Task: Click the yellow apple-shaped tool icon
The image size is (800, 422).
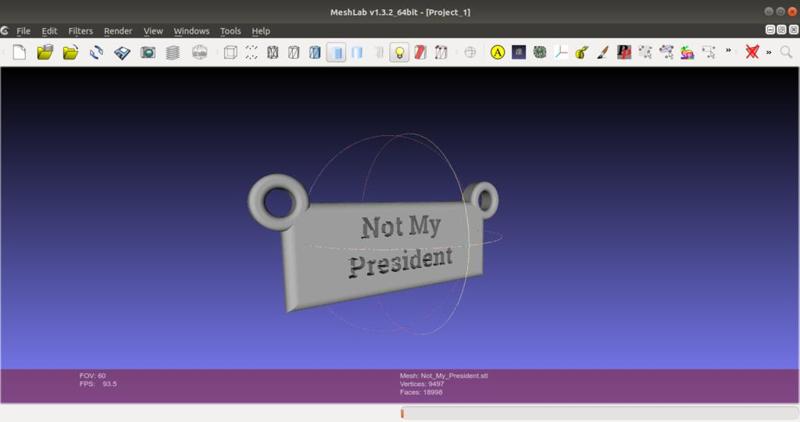Action: pos(582,52)
